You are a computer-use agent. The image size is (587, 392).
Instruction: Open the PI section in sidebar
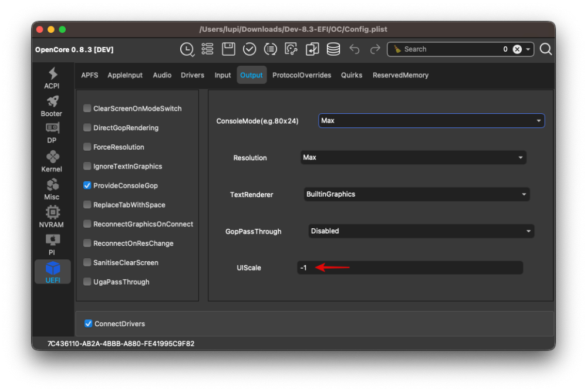pos(52,245)
